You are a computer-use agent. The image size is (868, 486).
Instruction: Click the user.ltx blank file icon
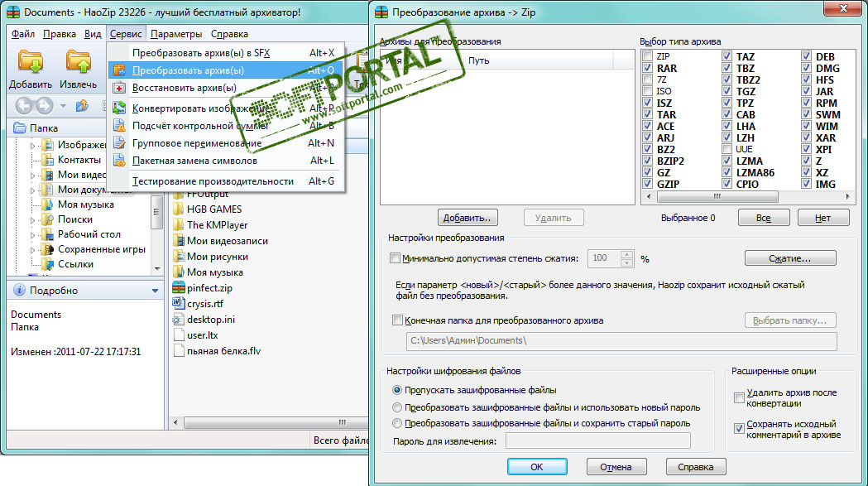pos(178,334)
